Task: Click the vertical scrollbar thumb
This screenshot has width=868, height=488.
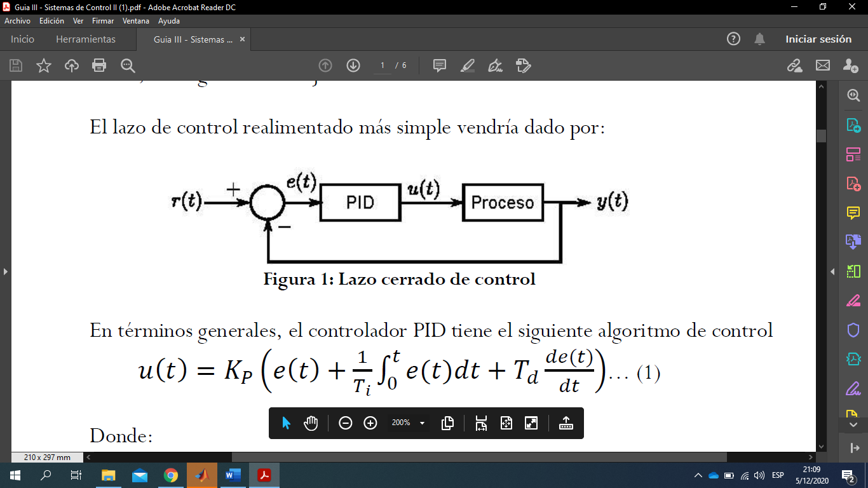Action: 821,135
